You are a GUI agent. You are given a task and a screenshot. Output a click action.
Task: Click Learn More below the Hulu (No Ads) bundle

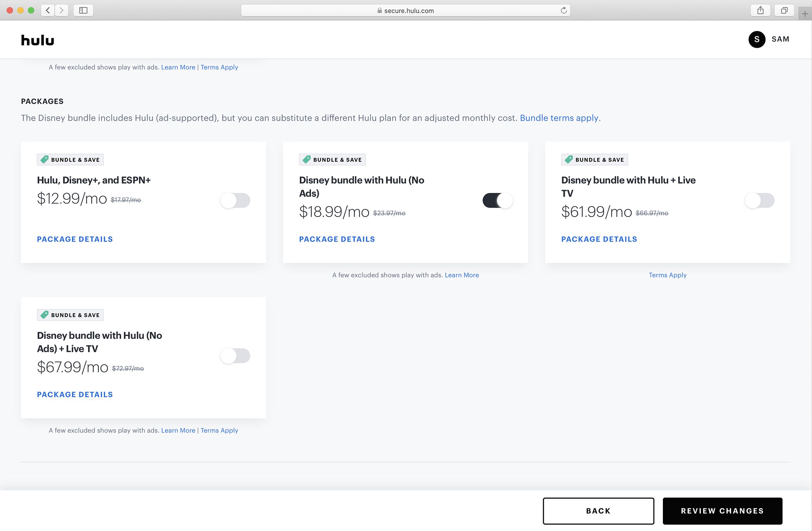coord(462,275)
